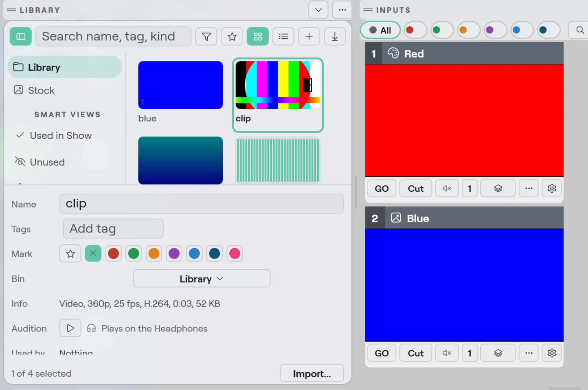Mark the clip with pink color
This screenshot has width=588, height=390.
[x=234, y=253]
